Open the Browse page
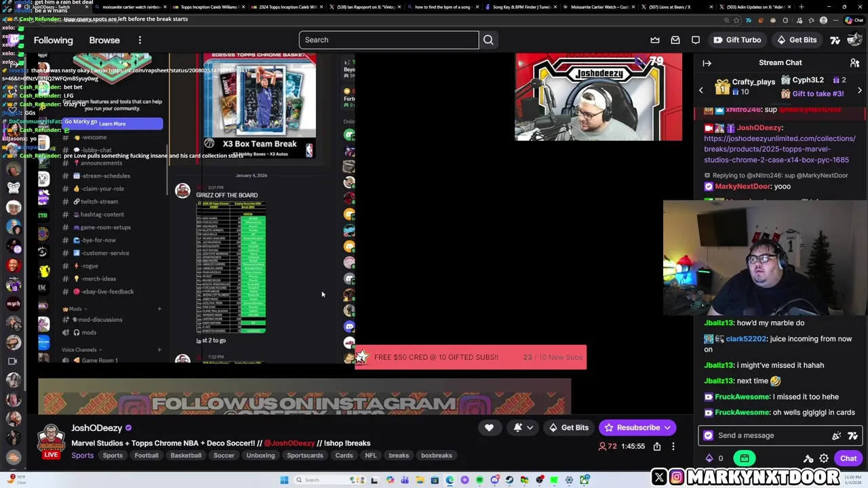The image size is (868, 488). click(104, 40)
